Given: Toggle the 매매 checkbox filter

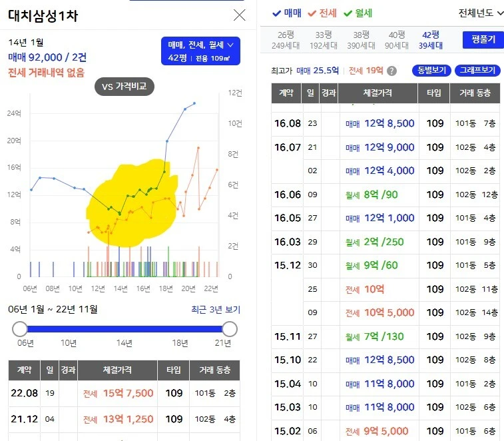Looking at the screenshot, I should [287, 13].
